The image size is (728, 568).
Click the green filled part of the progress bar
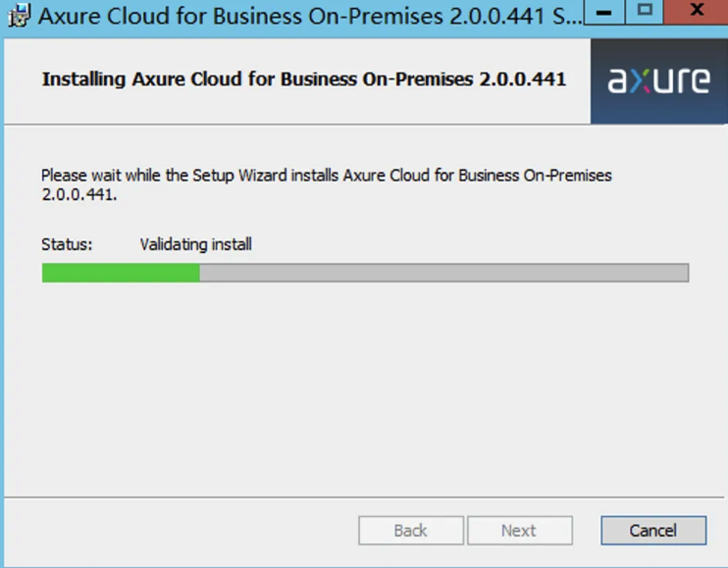pyautogui.click(x=121, y=273)
